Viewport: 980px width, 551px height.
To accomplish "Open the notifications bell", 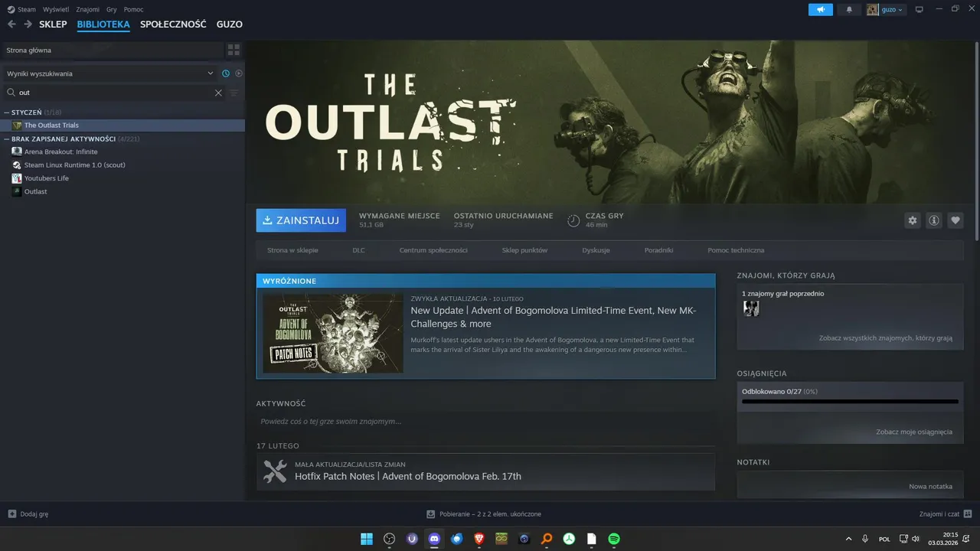I will 848,9.
